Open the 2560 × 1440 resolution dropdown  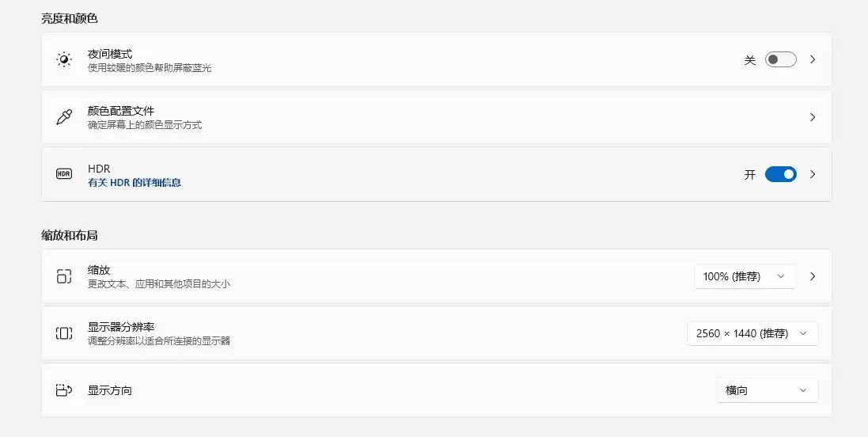click(752, 333)
